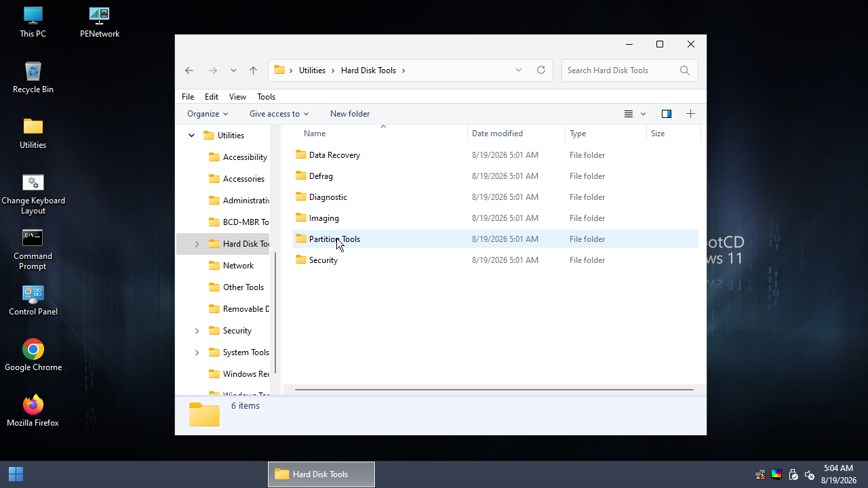
Task: Open view options dropdown arrow
Action: pos(644,114)
